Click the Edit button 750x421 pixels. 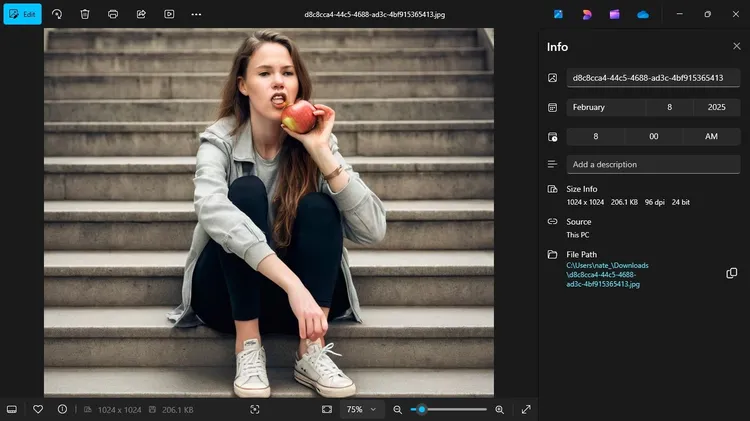22,14
